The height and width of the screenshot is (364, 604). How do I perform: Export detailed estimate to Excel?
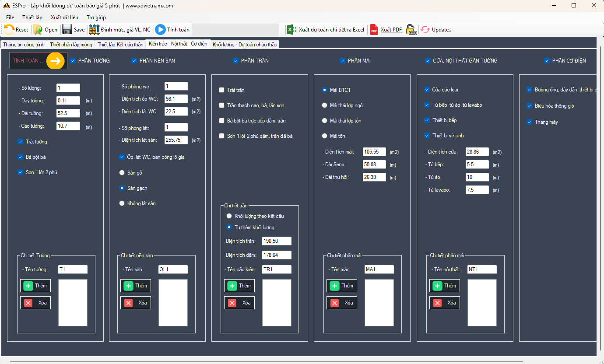291,30
